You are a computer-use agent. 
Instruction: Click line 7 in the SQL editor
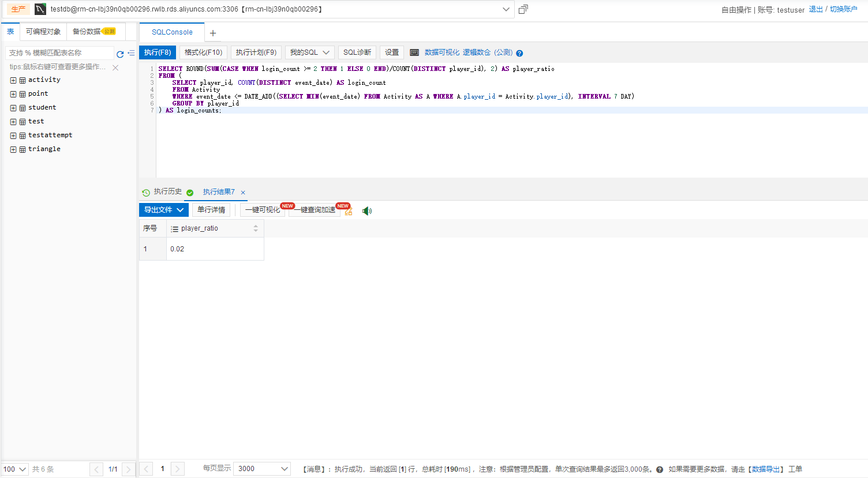tap(512, 110)
